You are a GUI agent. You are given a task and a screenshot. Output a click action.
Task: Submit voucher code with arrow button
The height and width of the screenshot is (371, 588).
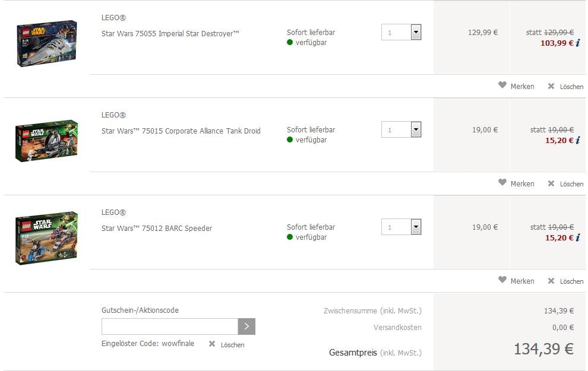pos(246,326)
